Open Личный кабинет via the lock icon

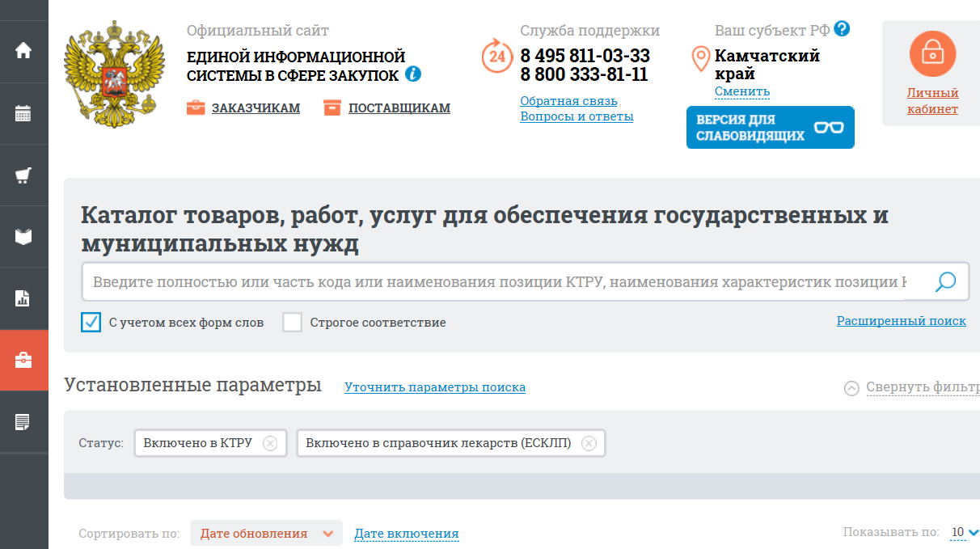click(x=931, y=53)
